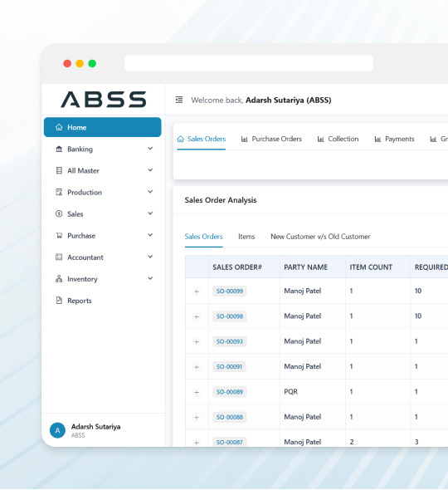
Task: Click the browser address bar
Action: (x=249, y=63)
